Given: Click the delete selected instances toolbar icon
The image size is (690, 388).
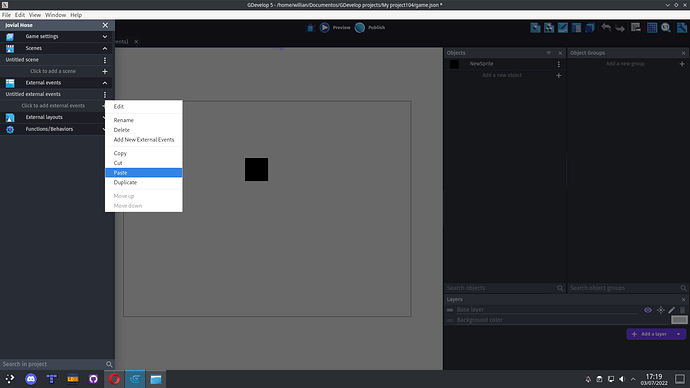Looking at the screenshot, I should click(635, 28).
